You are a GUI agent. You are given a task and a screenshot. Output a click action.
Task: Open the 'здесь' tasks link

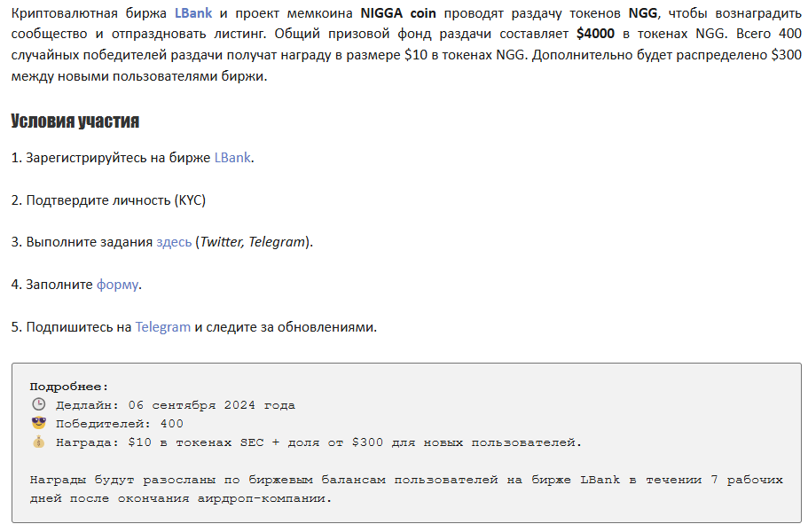[174, 242]
